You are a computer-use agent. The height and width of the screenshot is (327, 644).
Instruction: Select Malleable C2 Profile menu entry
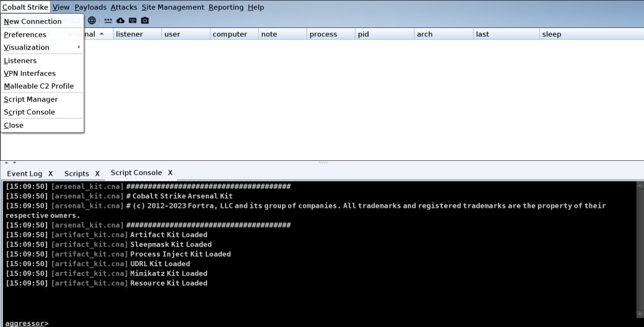click(x=42, y=86)
